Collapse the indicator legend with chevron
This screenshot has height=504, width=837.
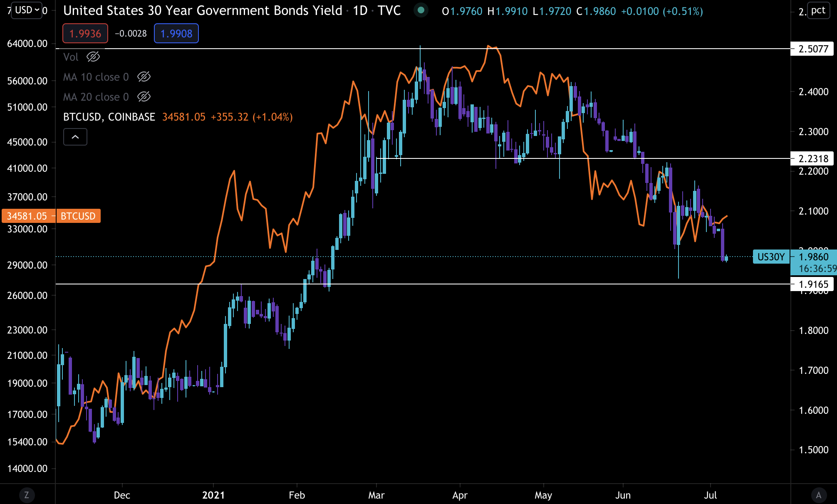click(x=75, y=137)
